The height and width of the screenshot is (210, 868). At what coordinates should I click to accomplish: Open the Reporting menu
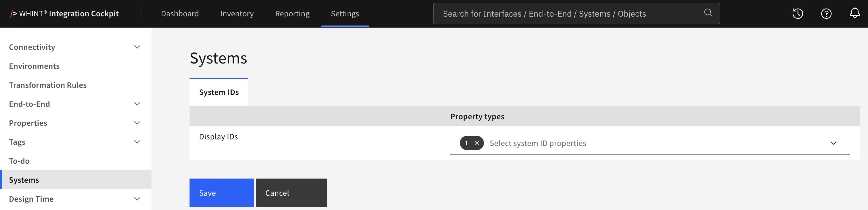click(292, 13)
